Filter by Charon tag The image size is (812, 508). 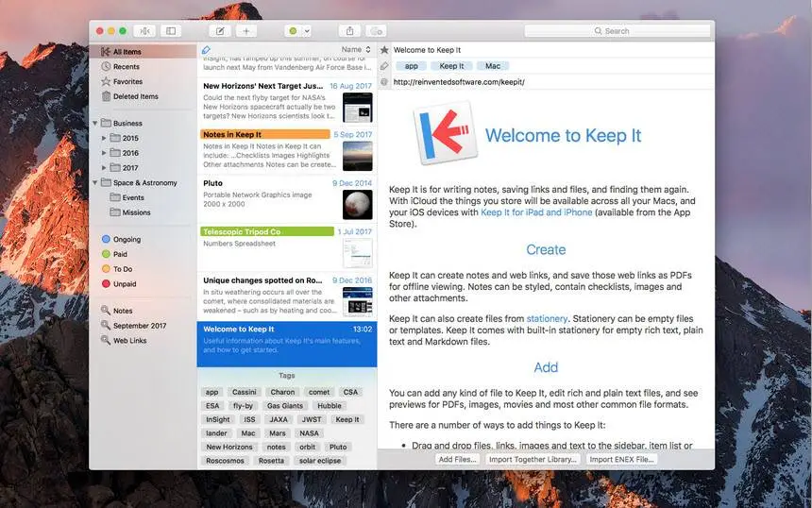[x=282, y=392]
